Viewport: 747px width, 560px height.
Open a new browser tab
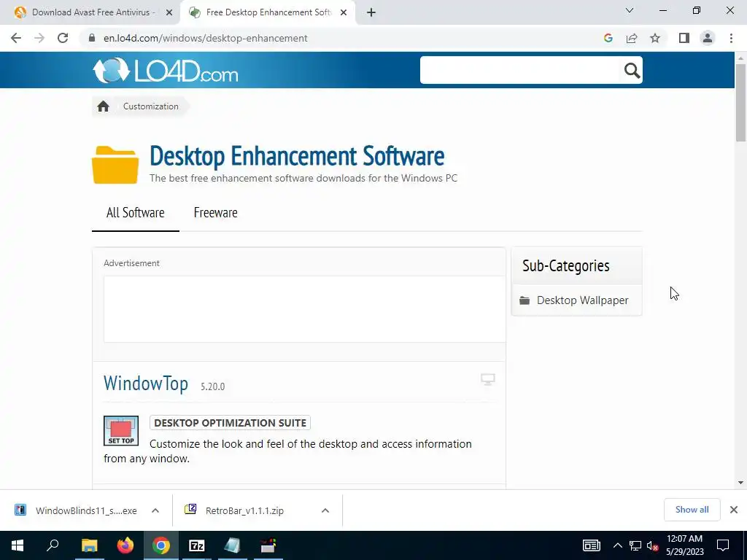tap(371, 13)
